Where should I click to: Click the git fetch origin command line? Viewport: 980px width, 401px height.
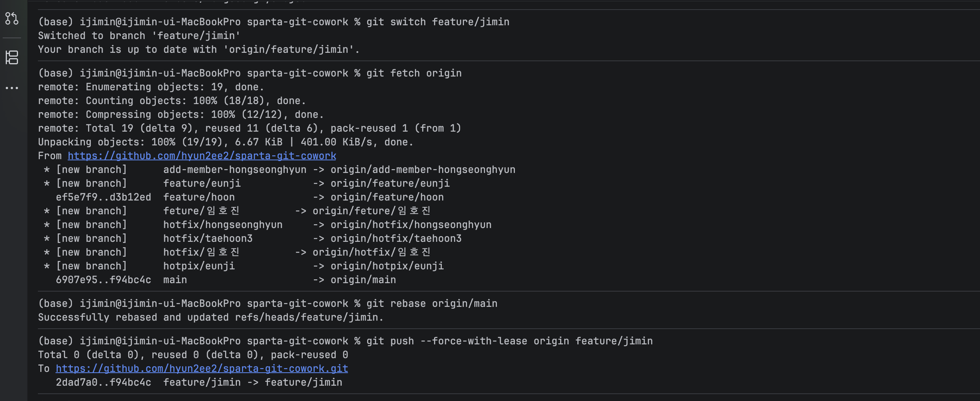click(414, 73)
